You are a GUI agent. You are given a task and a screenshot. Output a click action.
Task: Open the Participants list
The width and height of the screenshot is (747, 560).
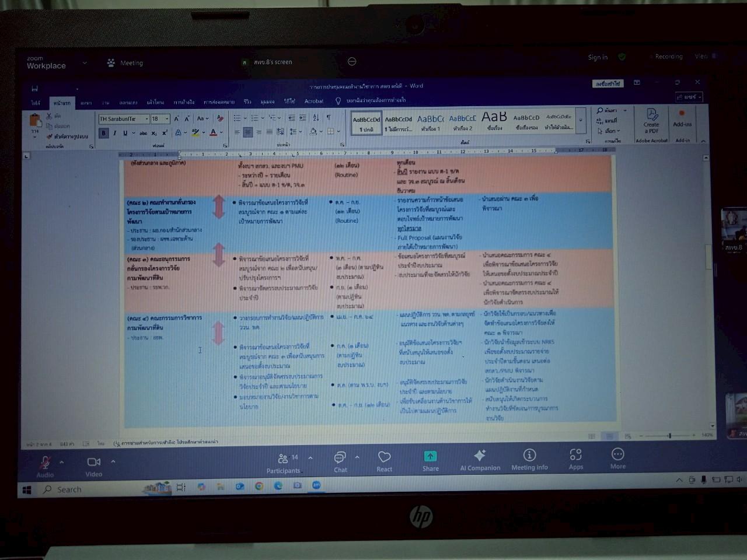point(284,461)
